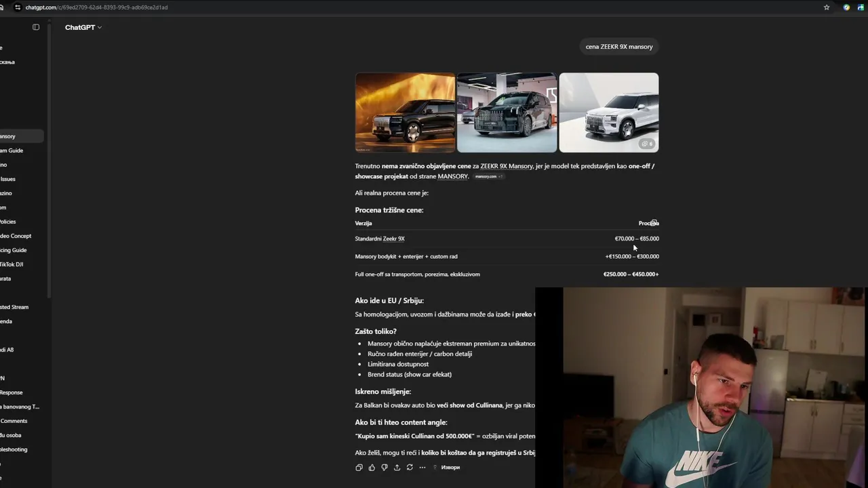The height and width of the screenshot is (488, 868).
Task: Select the '+€150.000 – €300.000' price cell
Action: coord(632,256)
